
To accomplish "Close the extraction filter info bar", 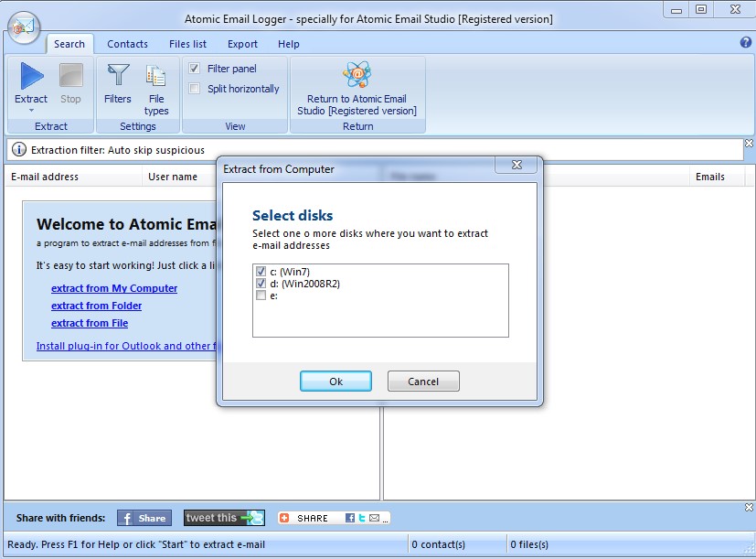I will coord(749,144).
